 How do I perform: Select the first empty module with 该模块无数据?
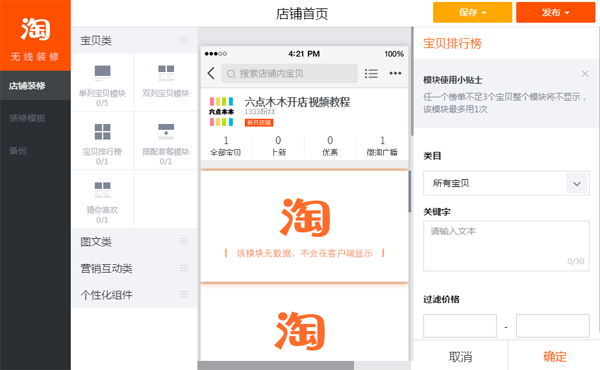click(304, 226)
